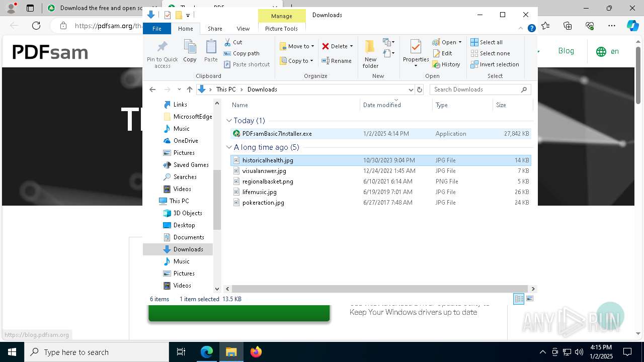The width and height of the screenshot is (644, 362).
Task: Click the horizontal scrollbar in file list
Action: point(380,289)
